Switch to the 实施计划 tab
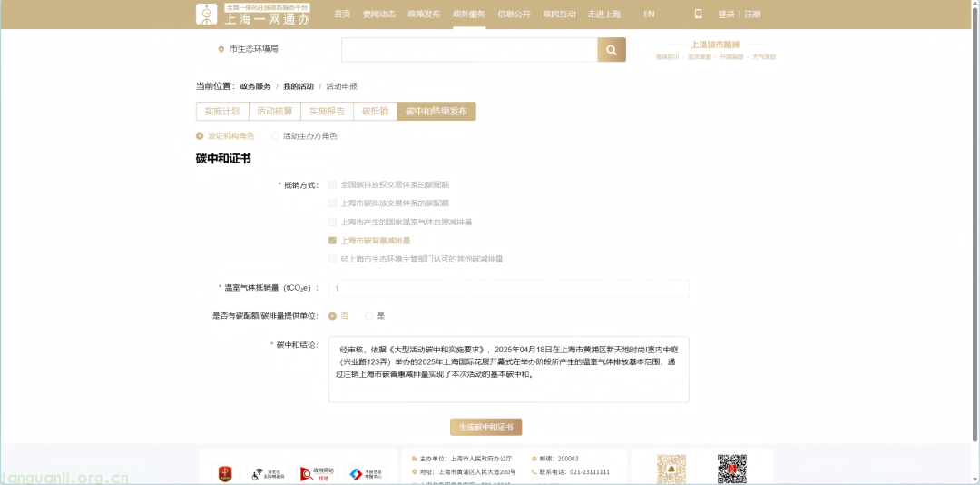Screen dimensions: 980x485 (222, 112)
